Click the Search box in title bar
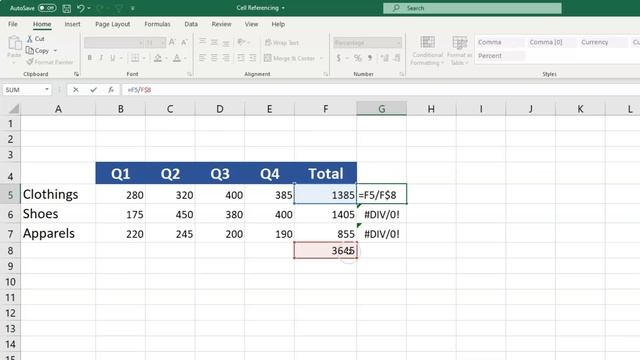This screenshot has width=640, height=360. (472, 8)
